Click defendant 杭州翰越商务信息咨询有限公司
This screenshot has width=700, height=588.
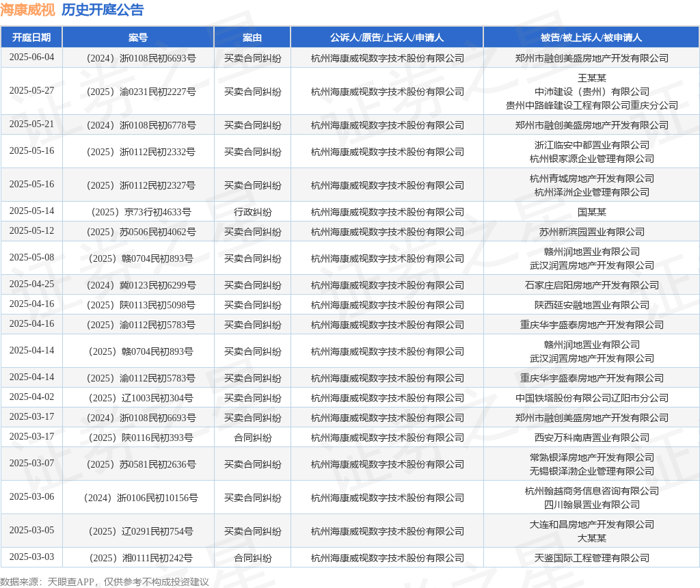point(591,491)
